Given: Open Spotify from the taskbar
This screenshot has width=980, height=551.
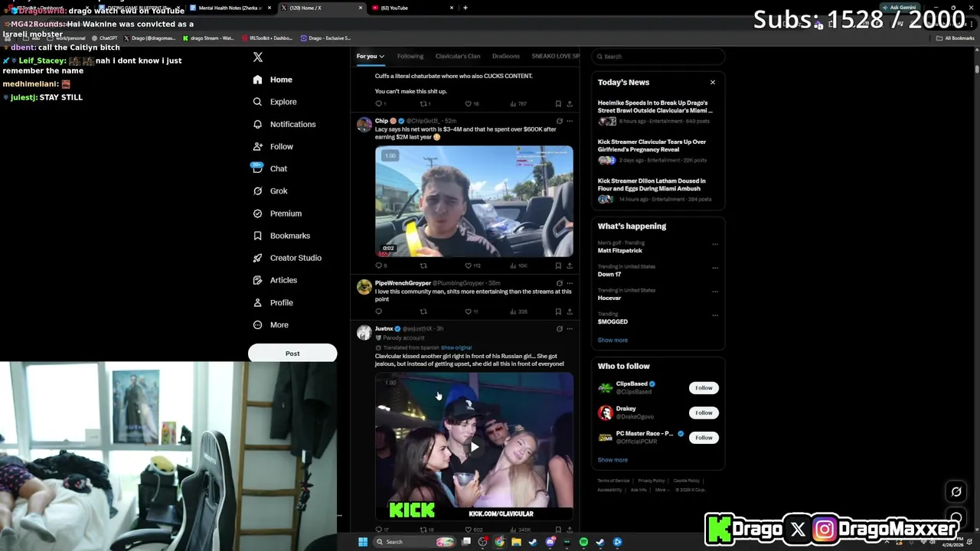Looking at the screenshot, I should click(x=583, y=542).
